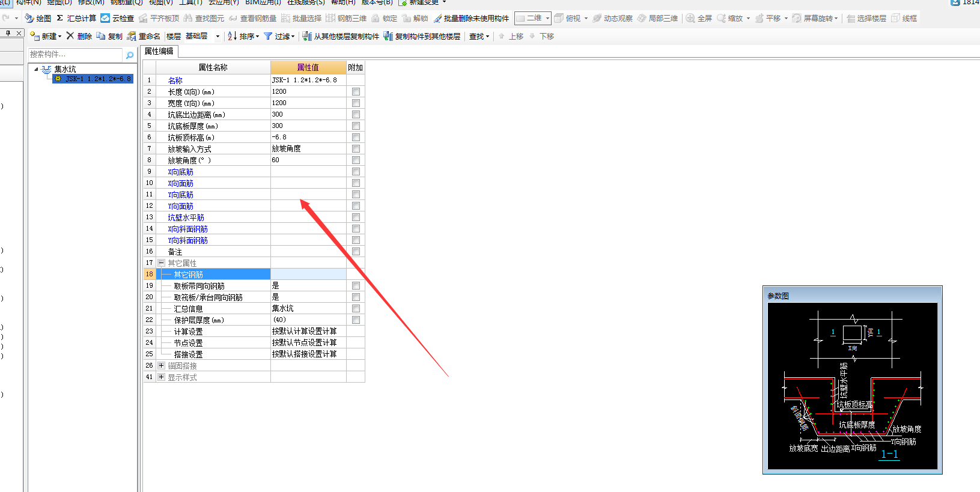The width and height of the screenshot is (980, 492).
Task: Click the 缩放 zoom icon
Action: 721,19
